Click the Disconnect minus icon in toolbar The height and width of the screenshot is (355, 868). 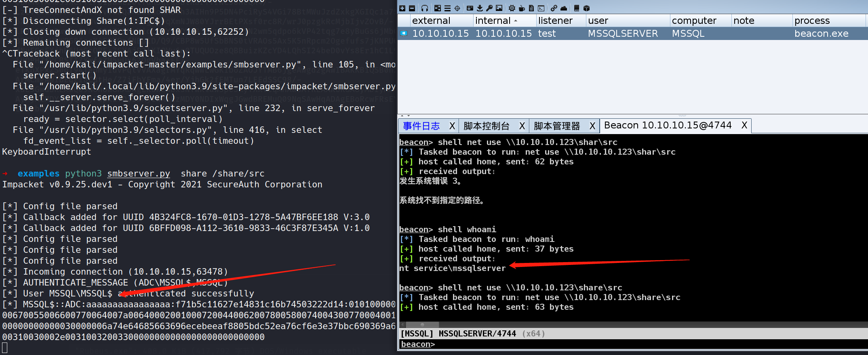(412, 8)
